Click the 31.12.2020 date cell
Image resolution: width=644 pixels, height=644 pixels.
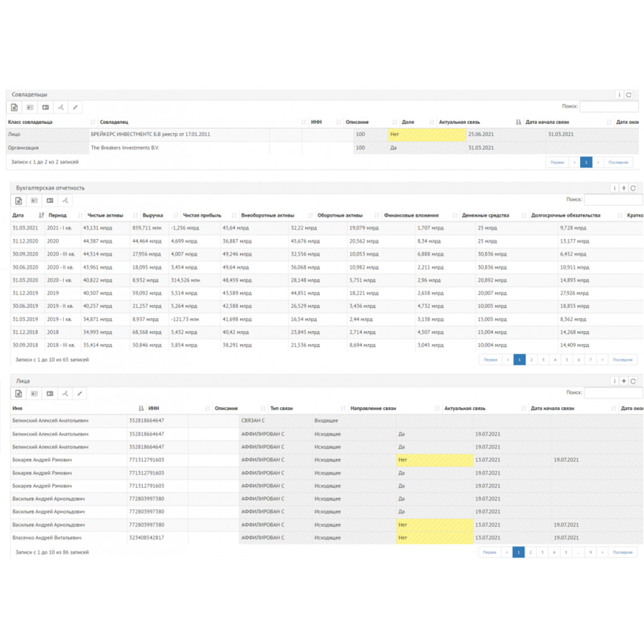pos(25,241)
